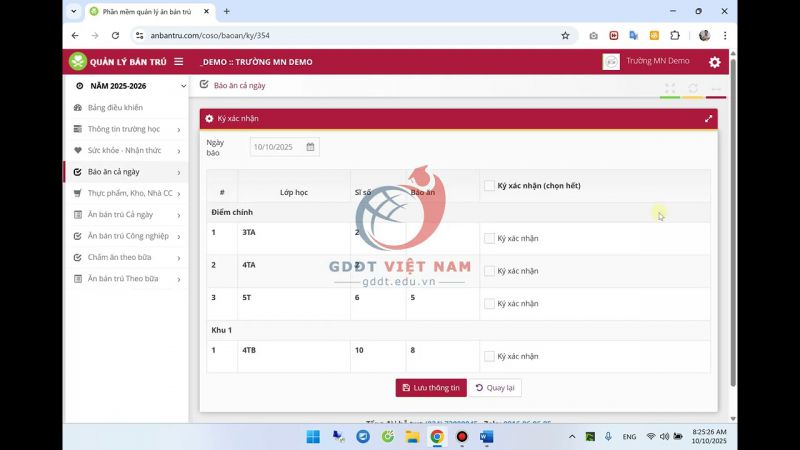
Task: Toggle the hamburger sidebar menu icon
Action: (179, 62)
